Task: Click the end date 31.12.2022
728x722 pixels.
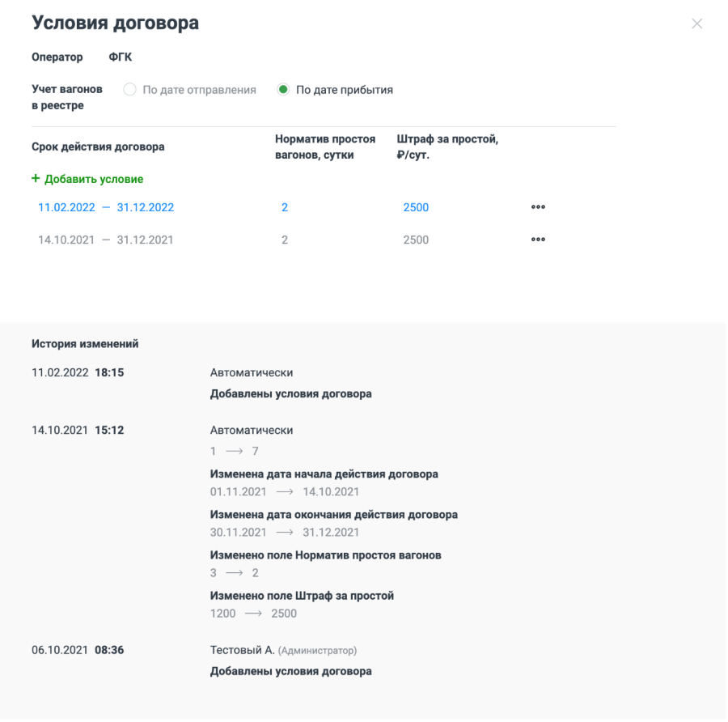Action: tap(146, 207)
